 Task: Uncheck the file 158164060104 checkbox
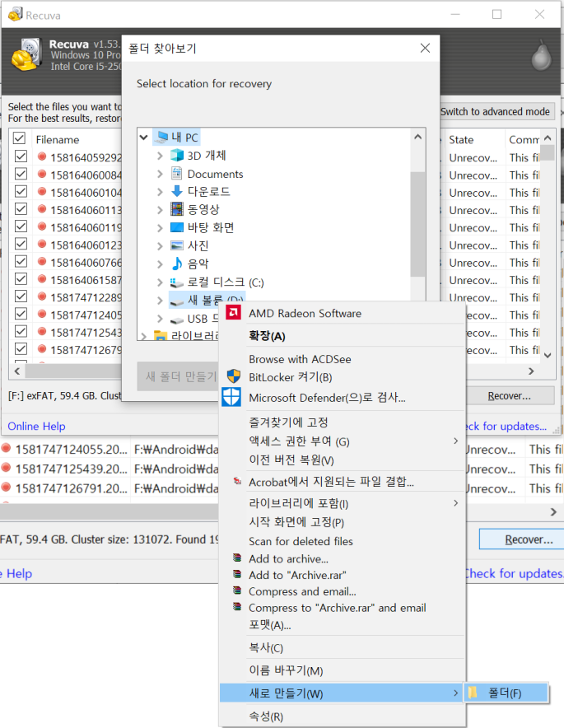[21, 191]
